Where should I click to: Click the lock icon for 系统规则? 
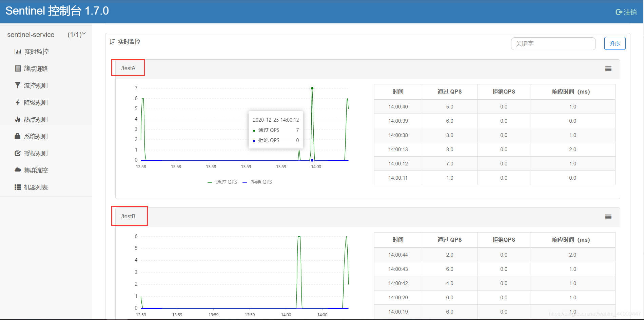click(18, 136)
